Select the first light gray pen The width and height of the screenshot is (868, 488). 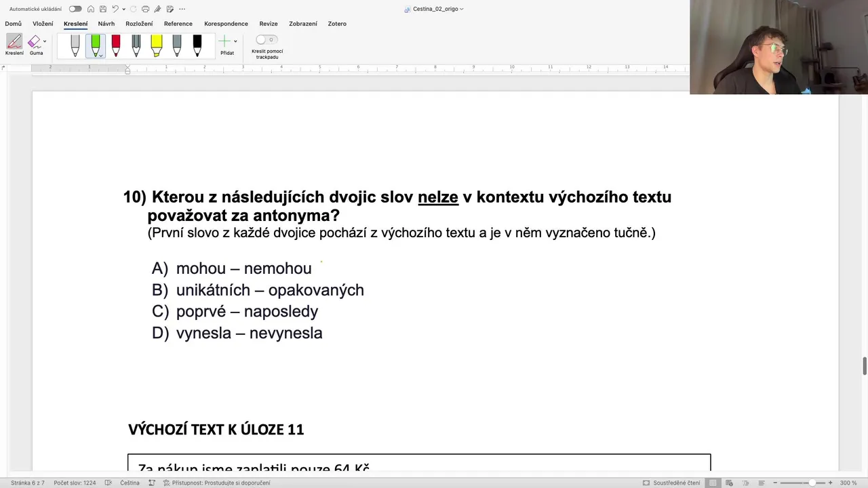75,45
